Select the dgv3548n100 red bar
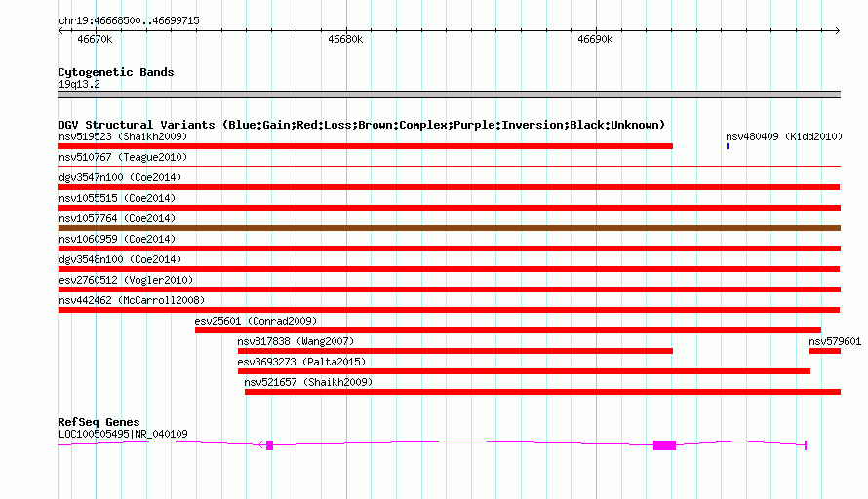This screenshot has height=499, width=868. pos(449,269)
